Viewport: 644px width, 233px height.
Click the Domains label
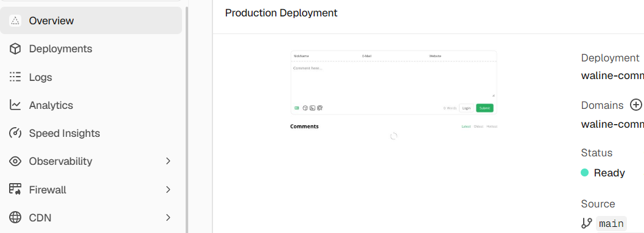pyautogui.click(x=603, y=105)
